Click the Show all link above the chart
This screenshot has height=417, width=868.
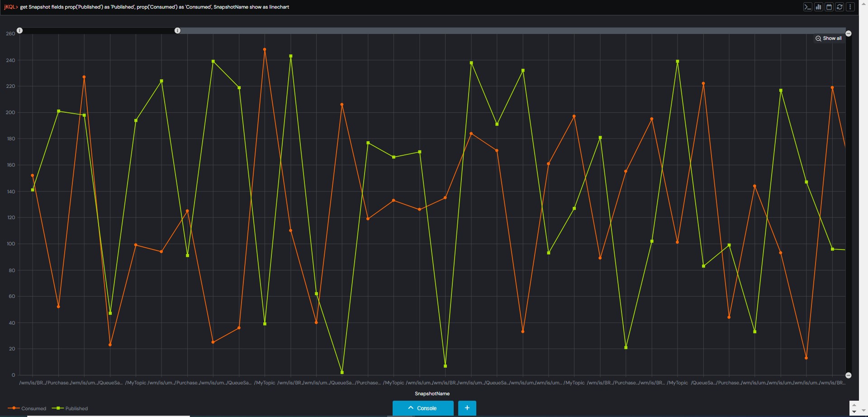(832, 38)
